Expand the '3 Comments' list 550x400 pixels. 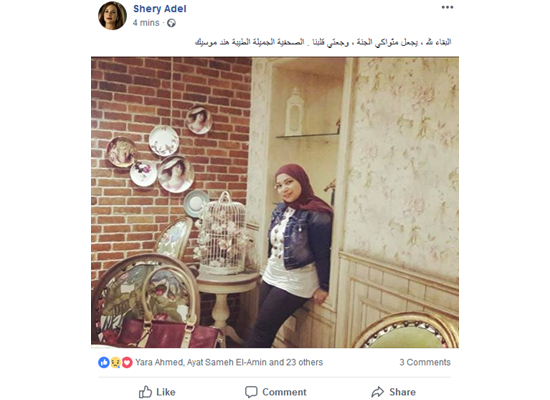click(425, 362)
